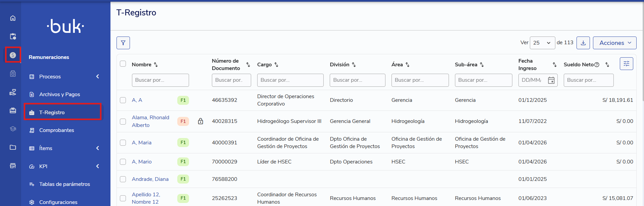Screen dimensions: 644x206
Task: Click the buk logo
Action: click(x=65, y=26)
